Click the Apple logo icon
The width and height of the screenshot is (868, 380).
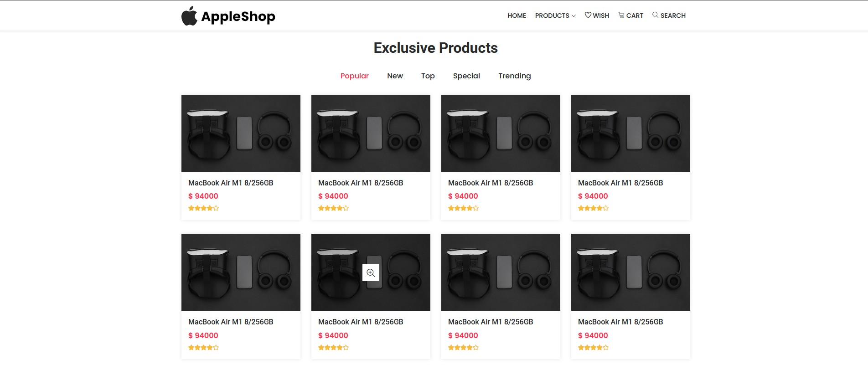pyautogui.click(x=189, y=16)
